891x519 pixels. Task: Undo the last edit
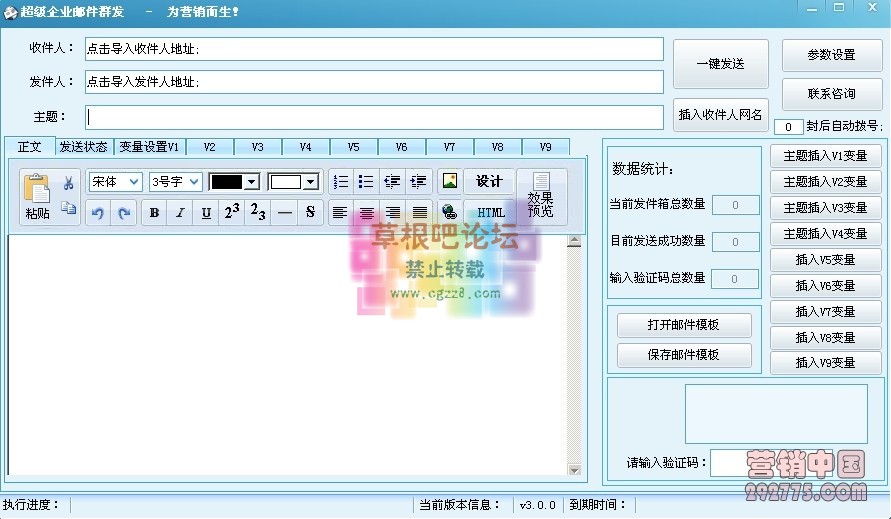pyautogui.click(x=98, y=213)
